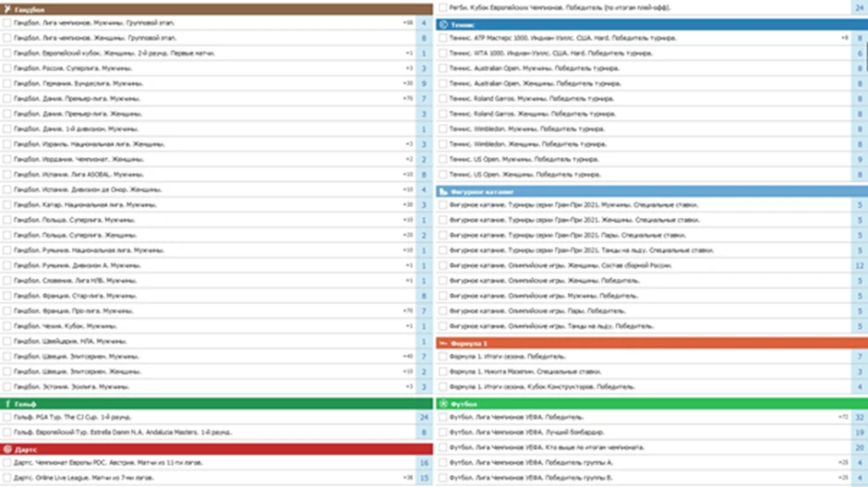Image resolution: width=868 pixels, height=487 pixels.
Task: Click the tennis ball icon in Теннис header
Action: [x=443, y=24]
